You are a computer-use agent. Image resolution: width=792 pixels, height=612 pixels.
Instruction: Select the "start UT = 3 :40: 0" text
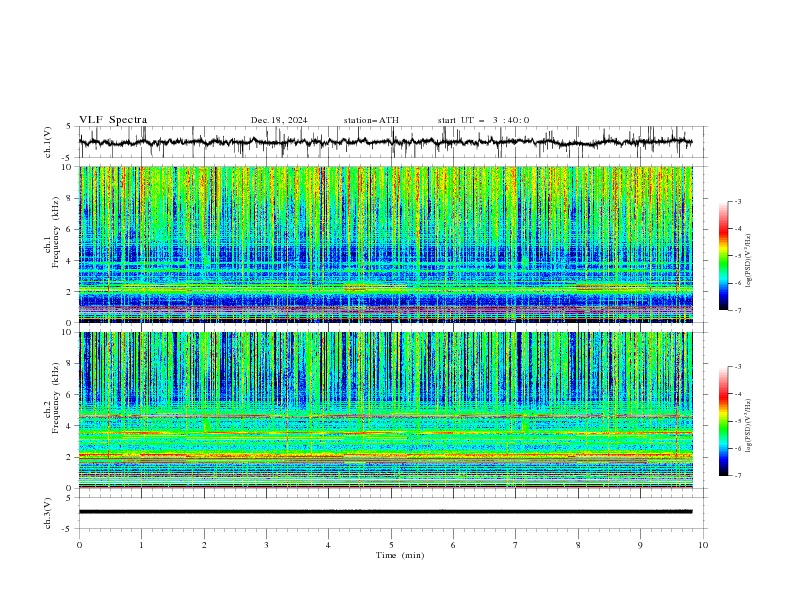483,120
